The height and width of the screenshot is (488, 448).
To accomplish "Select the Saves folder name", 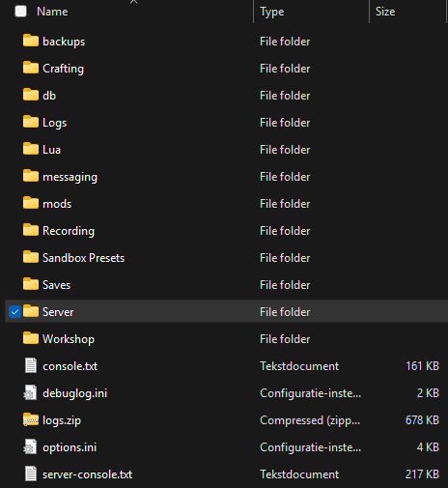I will (56, 285).
